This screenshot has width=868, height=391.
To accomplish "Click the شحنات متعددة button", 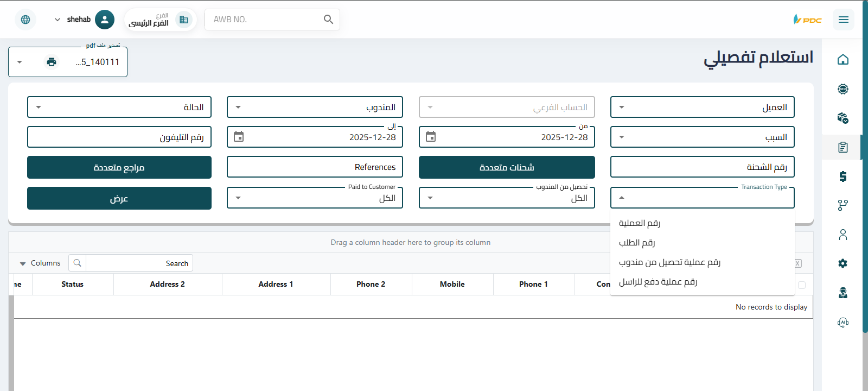I will point(507,168).
